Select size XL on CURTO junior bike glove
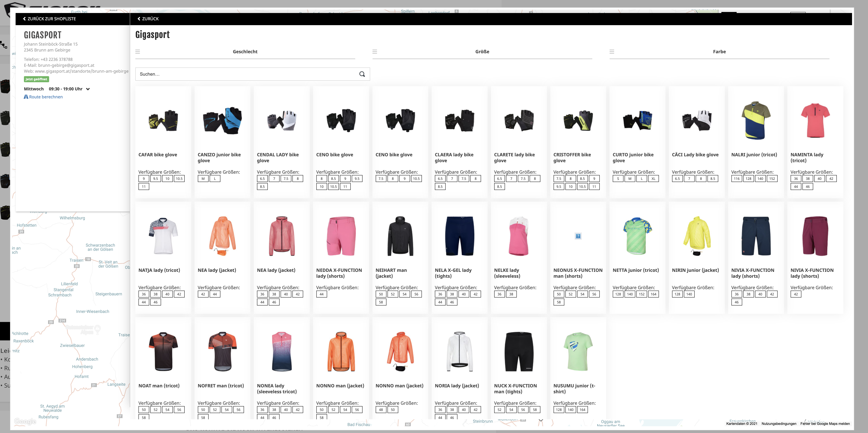The width and height of the screenshot is (868, 433). point(653,179)
